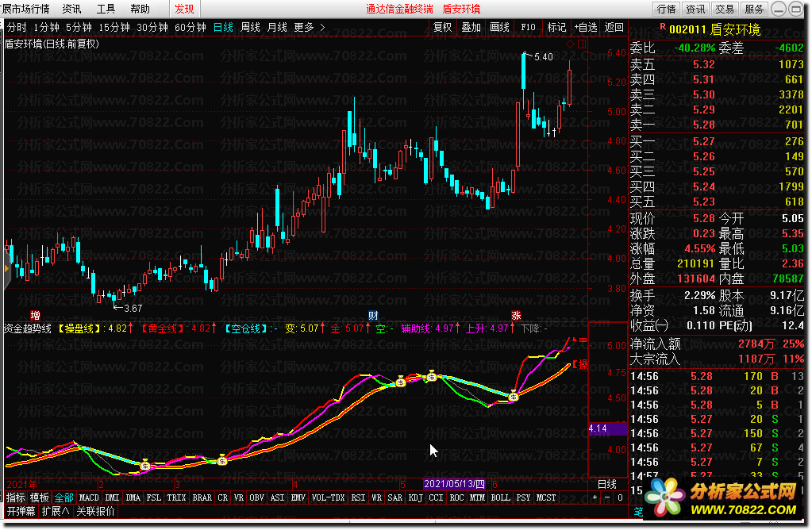Select the RSI indicator
The height and width of the screenshot is (530, 812).
coord(358,497)
